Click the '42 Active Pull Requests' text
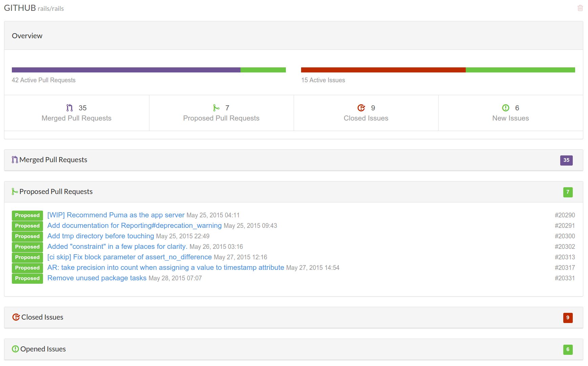The width and height of the screenshot is (588, 366). point(44,80)
